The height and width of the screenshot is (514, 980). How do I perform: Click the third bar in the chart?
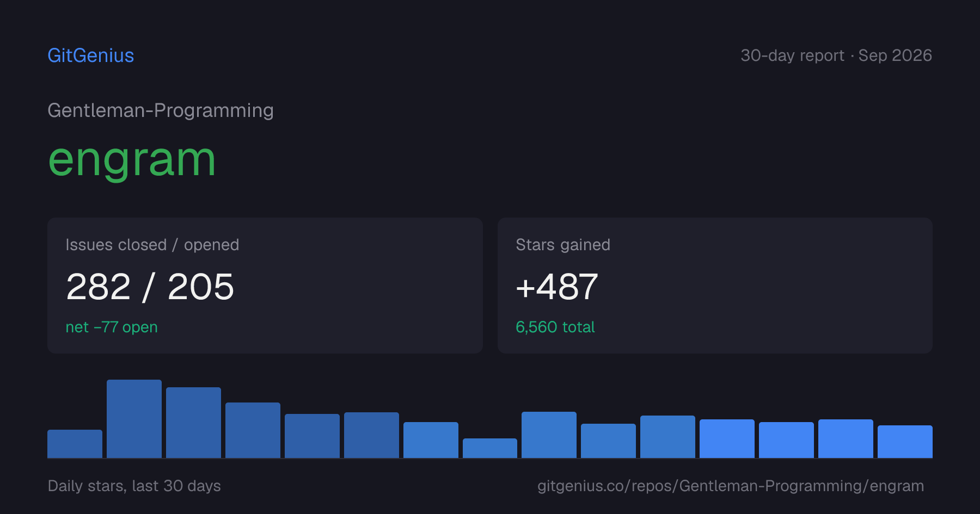point(193,423)
